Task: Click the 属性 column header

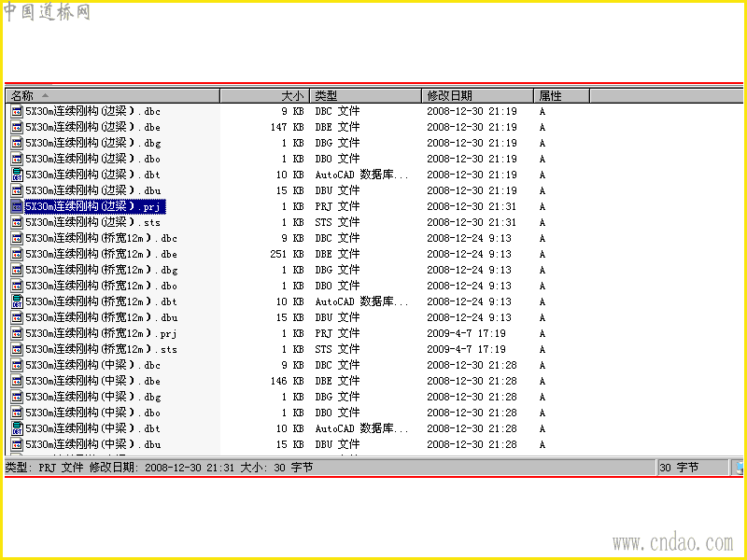Action: tap(562, 96)
